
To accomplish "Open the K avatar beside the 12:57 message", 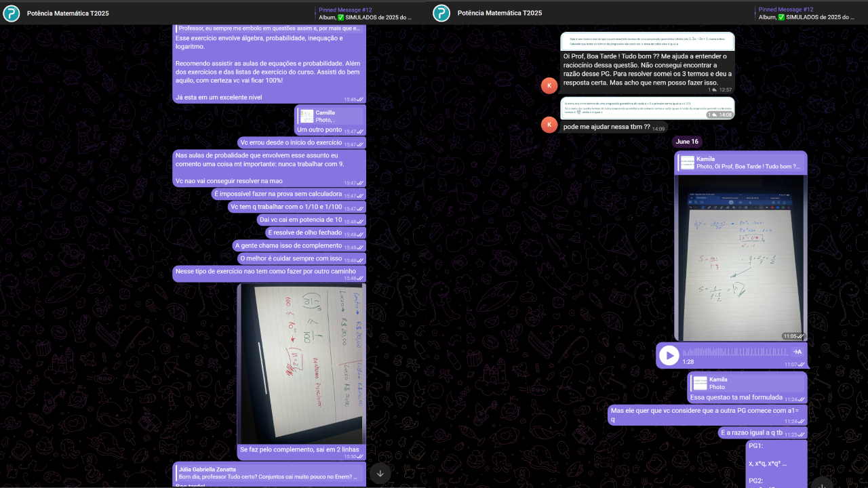I will [x=549, y=85].
